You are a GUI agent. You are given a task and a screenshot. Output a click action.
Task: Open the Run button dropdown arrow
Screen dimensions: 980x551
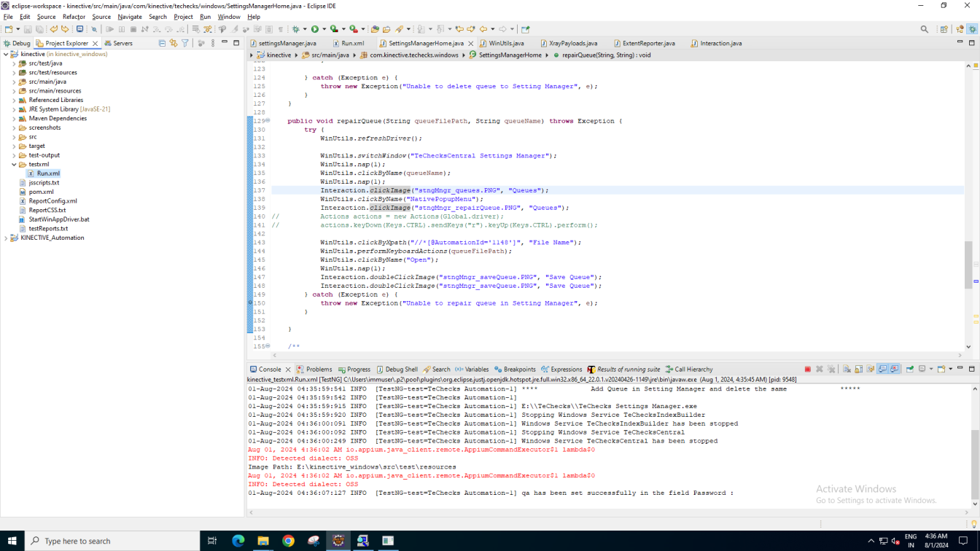point(324,29)
